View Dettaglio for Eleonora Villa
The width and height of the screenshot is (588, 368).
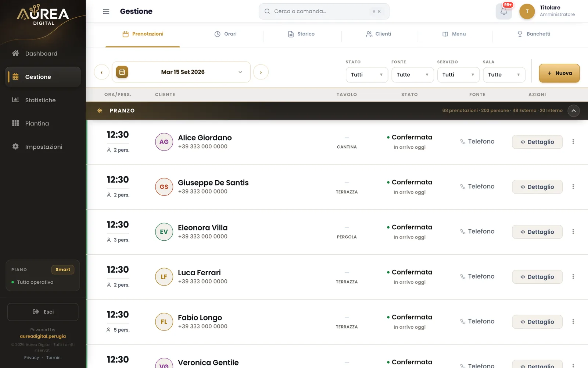tap(537, 232)
